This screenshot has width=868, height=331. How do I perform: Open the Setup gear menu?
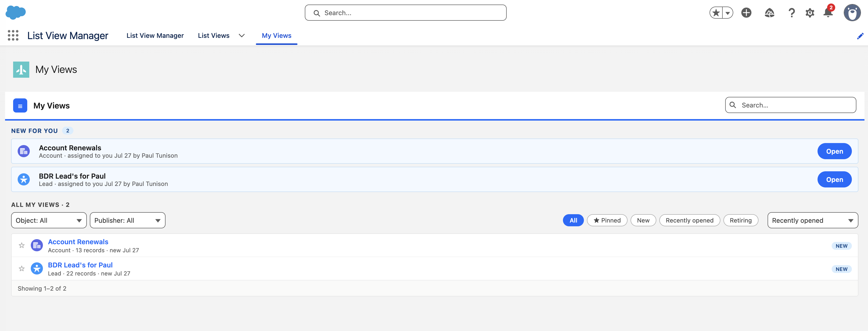click(810, 13)
